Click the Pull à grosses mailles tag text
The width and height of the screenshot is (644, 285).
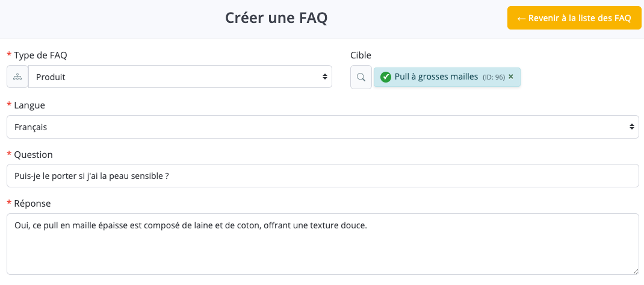tap(436, 77)
